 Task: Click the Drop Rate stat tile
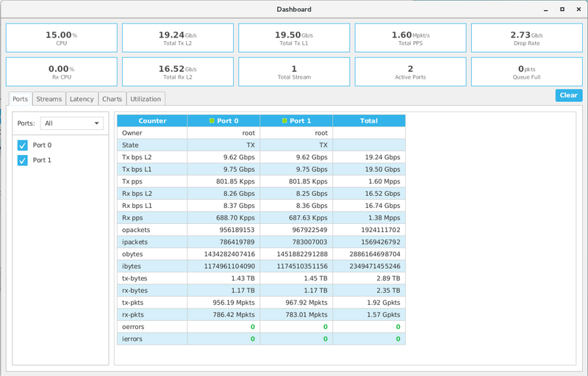(x=526, y=38)
